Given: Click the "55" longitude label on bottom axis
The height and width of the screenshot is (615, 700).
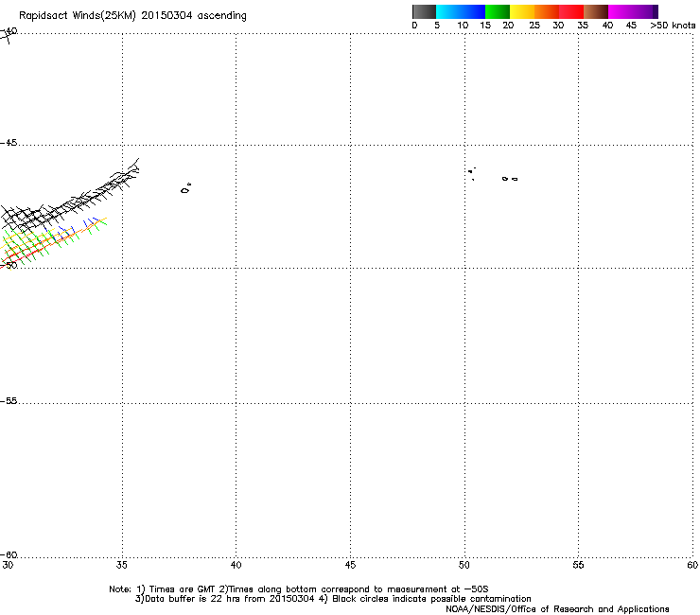Looking at the screenshot, I should [x=578, y=566].
